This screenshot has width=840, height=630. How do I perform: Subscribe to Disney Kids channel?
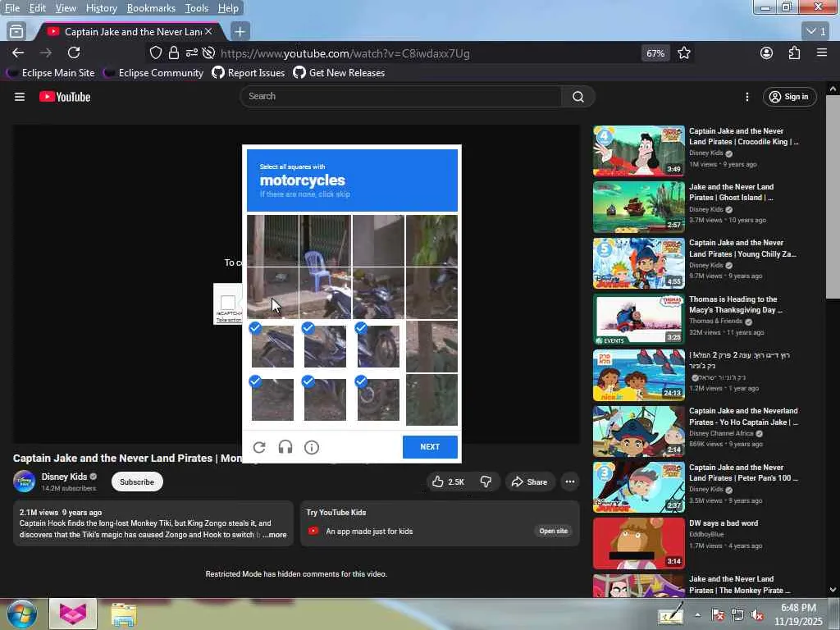(137, 482)
